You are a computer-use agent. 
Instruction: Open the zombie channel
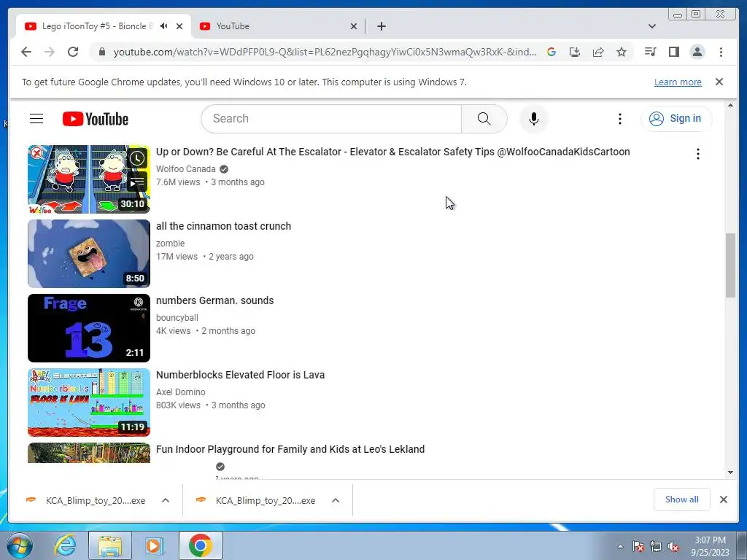pyautogui.click(x=170, y=244)
